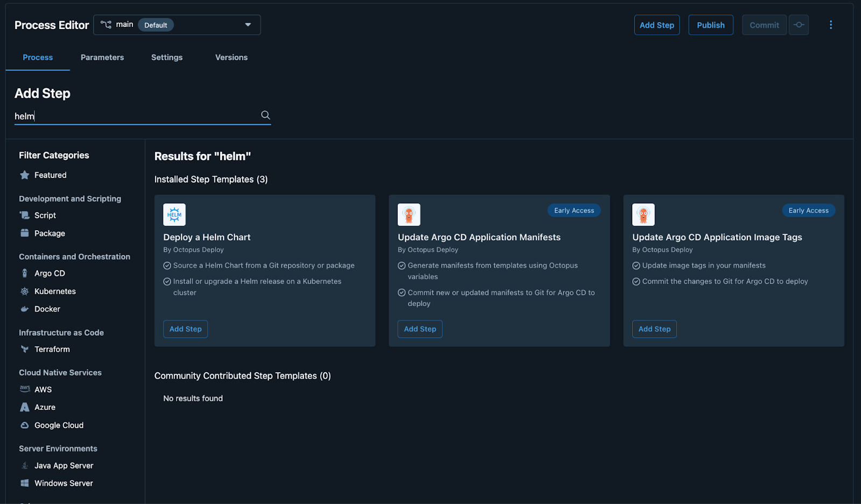Click Containers and Orchestration heading
861x504 pixels.
point(74,257)
